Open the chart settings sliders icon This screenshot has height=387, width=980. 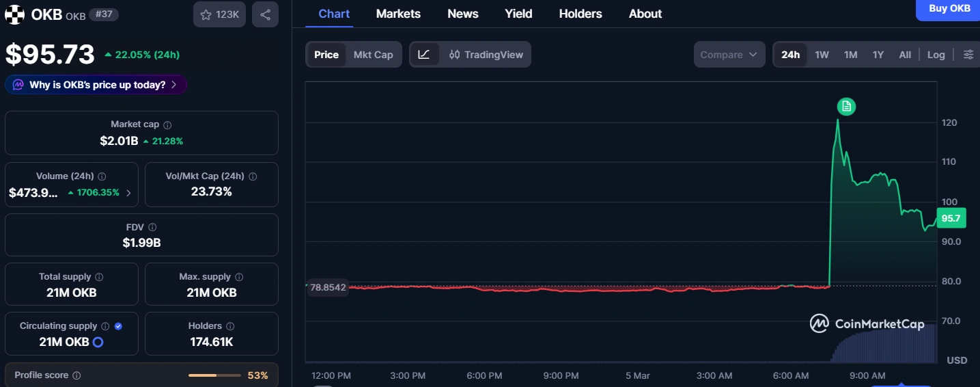968,55
